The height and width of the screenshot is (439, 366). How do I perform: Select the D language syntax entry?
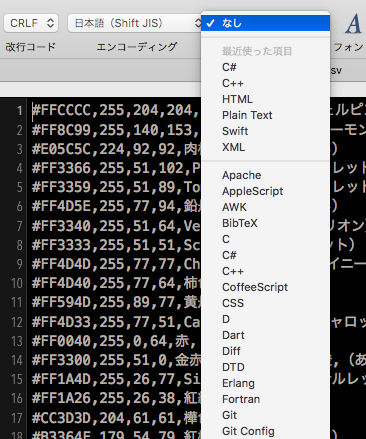click(265, 319)
